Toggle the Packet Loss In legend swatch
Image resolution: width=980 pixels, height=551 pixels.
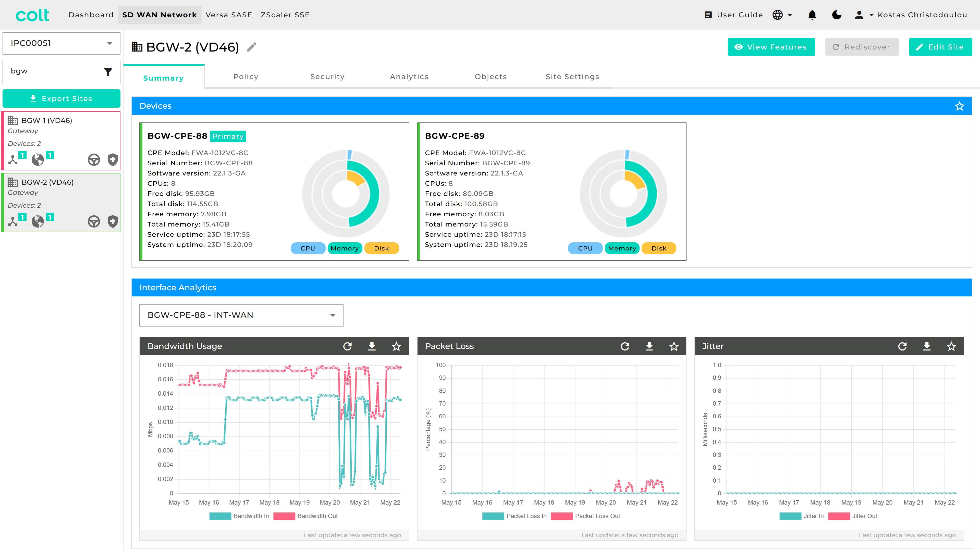pyautogui.click(x=493, y=516)
